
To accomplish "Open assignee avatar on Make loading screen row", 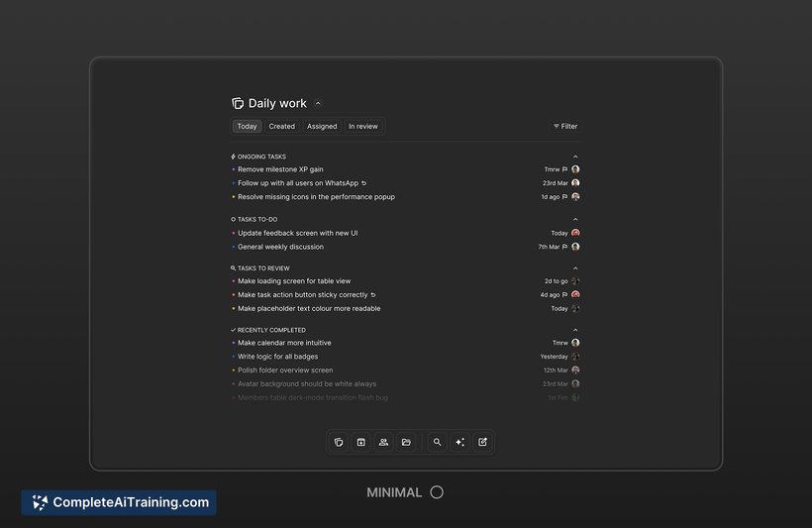I will click(575, 280).
